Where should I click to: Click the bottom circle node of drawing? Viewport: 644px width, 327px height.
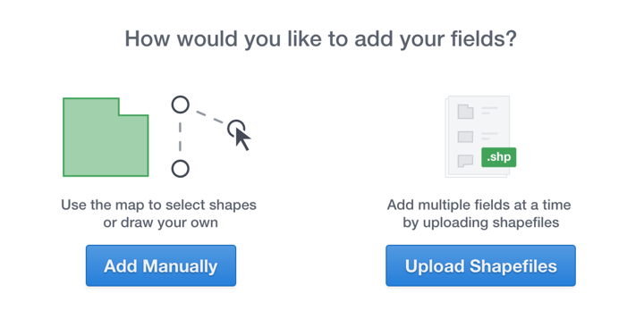(181, 169)
